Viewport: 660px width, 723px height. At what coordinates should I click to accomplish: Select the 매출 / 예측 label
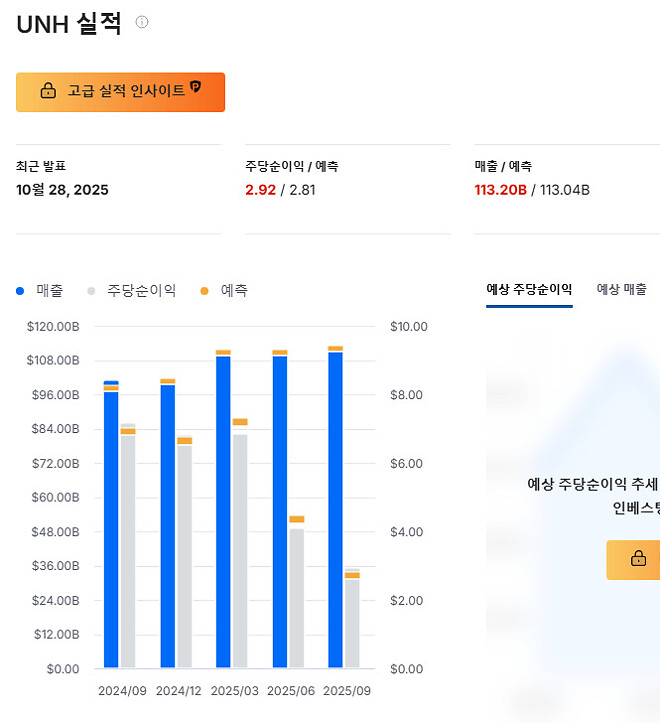503,166
